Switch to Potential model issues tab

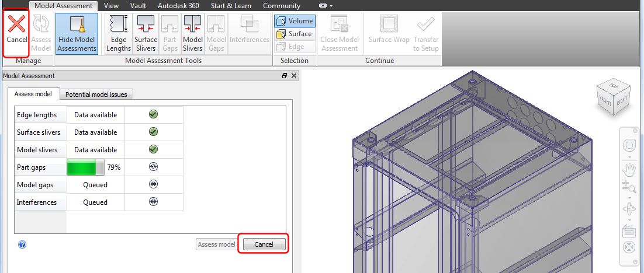click(96, 94)
